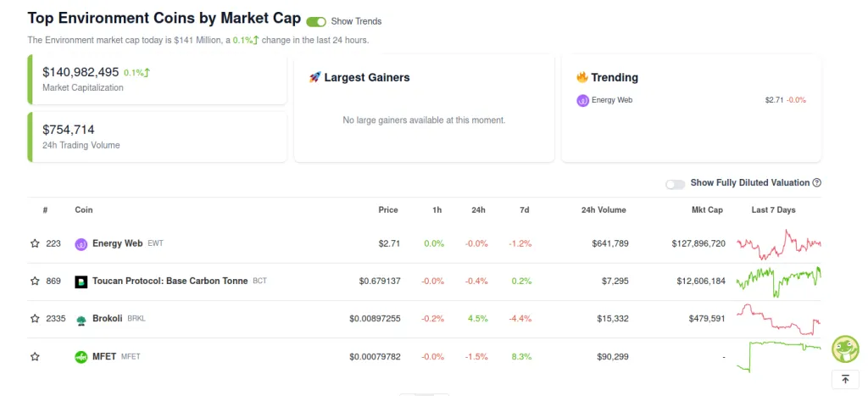The image size is (868, 396).
Task: Open the Toucan Protocol: Base Carbon Tonne link
Action: [170, 281]
